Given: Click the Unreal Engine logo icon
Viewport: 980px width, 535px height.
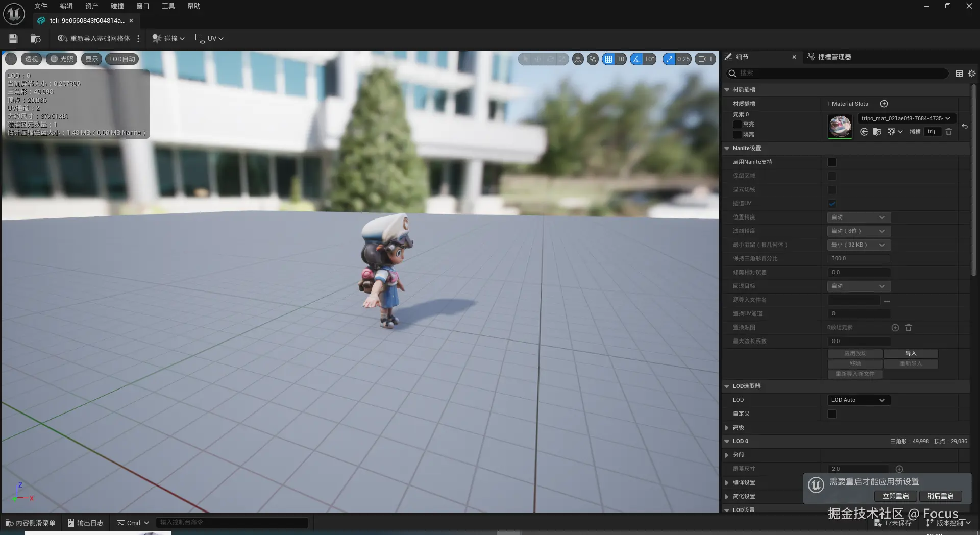Looking at the screenshot, I should [14, 14].
